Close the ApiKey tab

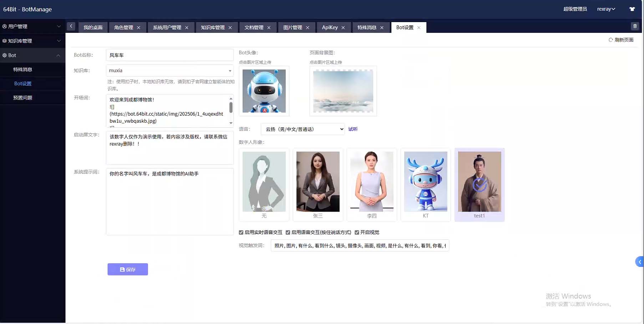343,28
